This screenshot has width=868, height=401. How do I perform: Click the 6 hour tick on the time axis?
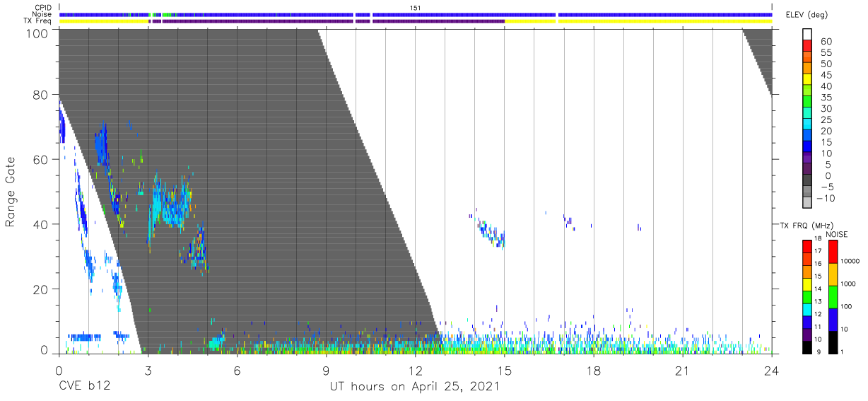tap(237, 371)
